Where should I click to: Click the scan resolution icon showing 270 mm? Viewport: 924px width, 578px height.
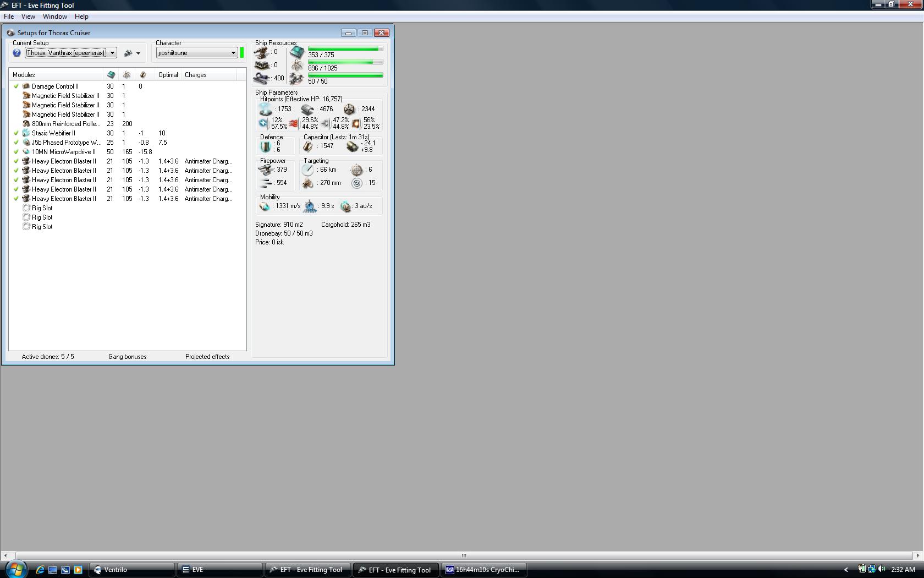pos(308,183)
